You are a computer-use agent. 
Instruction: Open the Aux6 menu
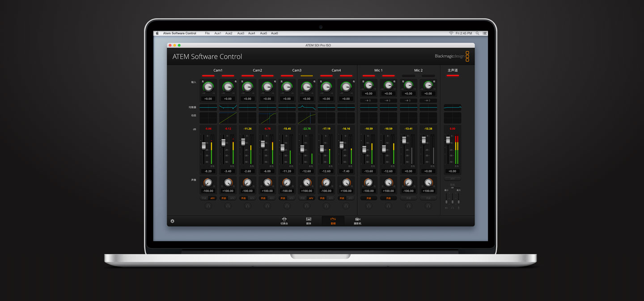[274, 33]
